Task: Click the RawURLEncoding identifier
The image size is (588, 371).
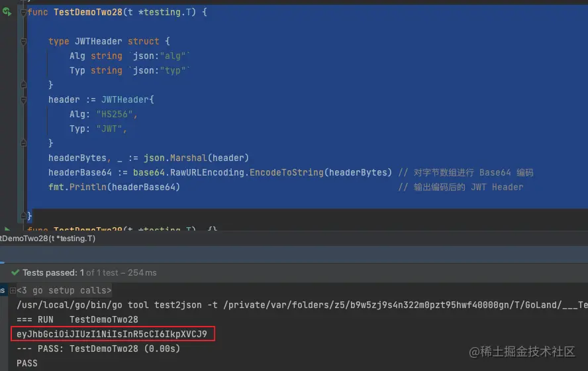Action: tap(207, 172)
